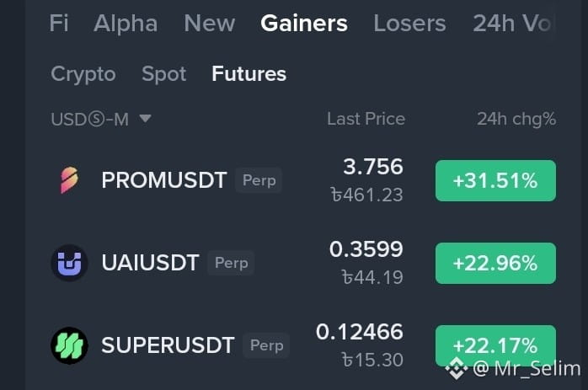The height and width of the screenshot is (390, 588).
Task: Click the +22.96% change badge for UAIUSDT
Action: point(495,263)
